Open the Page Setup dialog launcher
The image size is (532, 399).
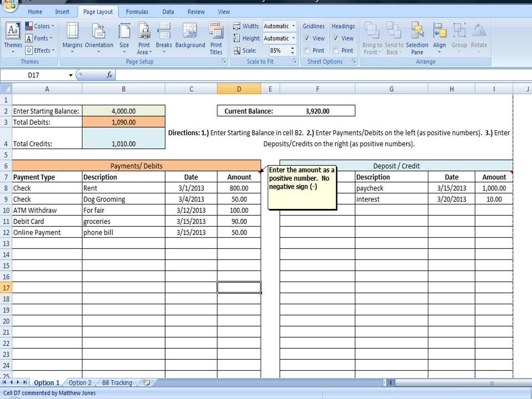(224, 62)
